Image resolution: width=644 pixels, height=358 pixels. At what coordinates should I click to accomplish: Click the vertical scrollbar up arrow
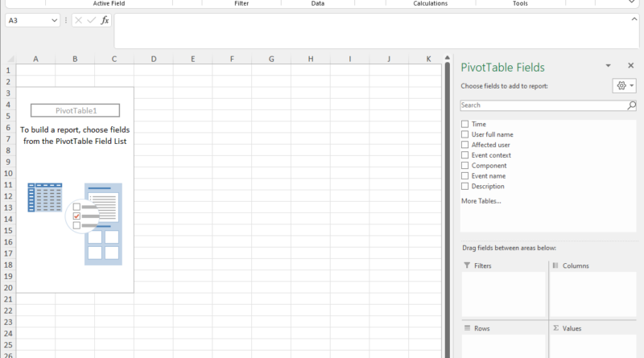[448, 58]
